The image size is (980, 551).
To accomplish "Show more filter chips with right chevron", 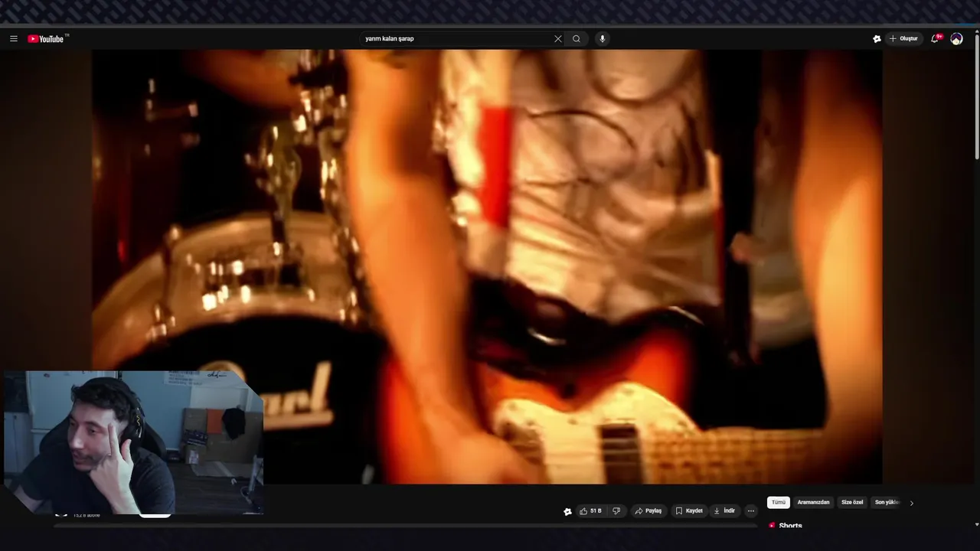I will coord(911,503).
